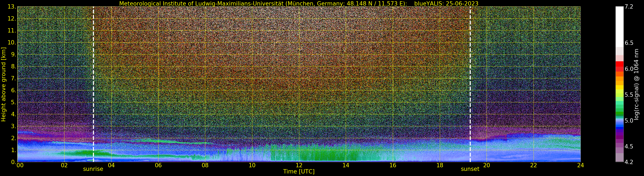644x176 pixels.
Task: Click the height axis tick '7.'
Action: (x=13, y=79)
